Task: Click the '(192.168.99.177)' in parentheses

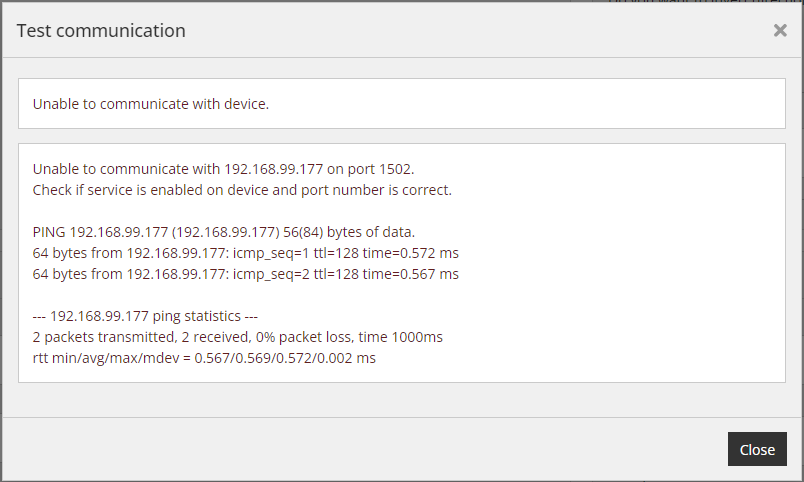Action: (x=226, y=232)
